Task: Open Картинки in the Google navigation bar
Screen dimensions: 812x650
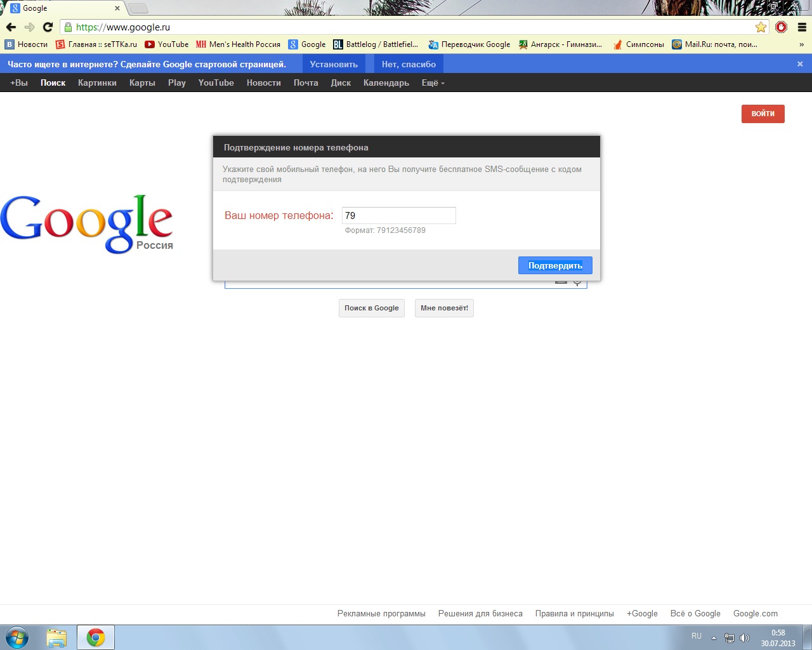Action: click(x=97, y=83)
